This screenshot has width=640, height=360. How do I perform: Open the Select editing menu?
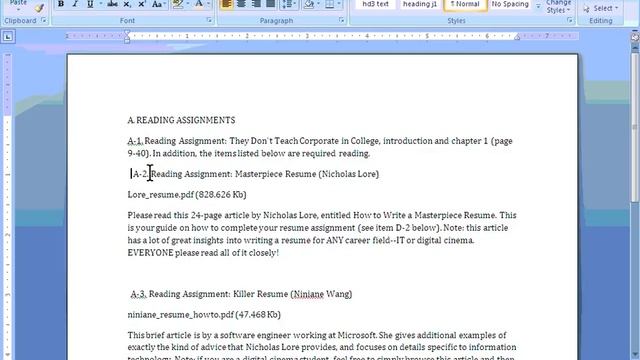pyautogui.click(x=601, y=8)
